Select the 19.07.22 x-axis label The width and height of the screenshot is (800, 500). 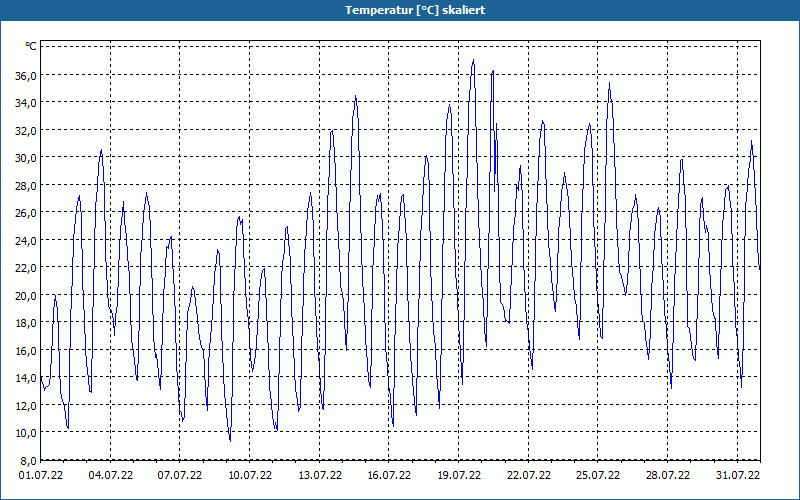click(x=459, y=475)
